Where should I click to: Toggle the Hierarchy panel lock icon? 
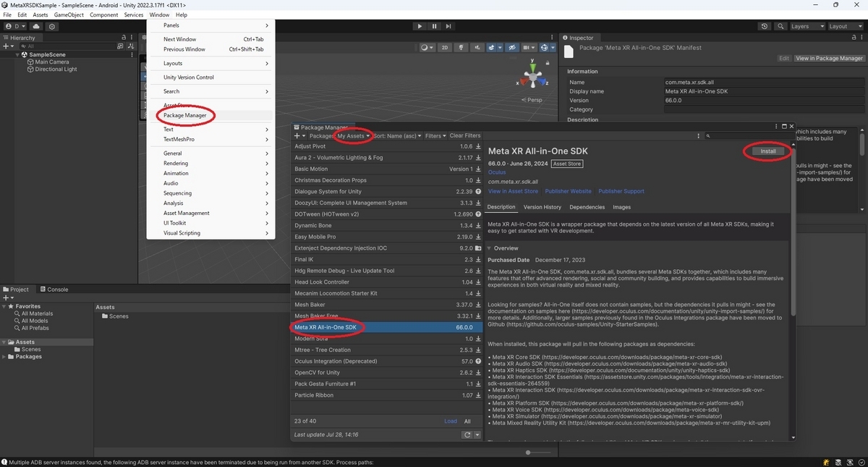pyautogui.click(x=124, y=38)
